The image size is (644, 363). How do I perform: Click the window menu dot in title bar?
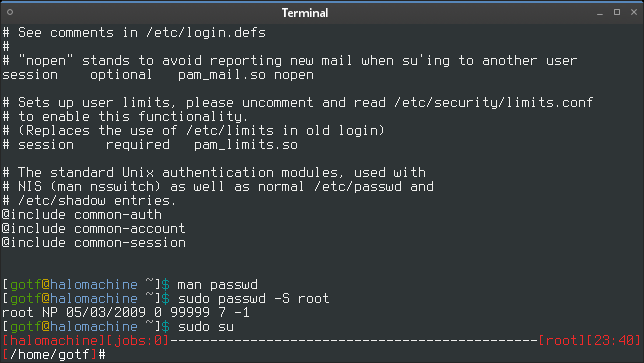pos(10,12)
